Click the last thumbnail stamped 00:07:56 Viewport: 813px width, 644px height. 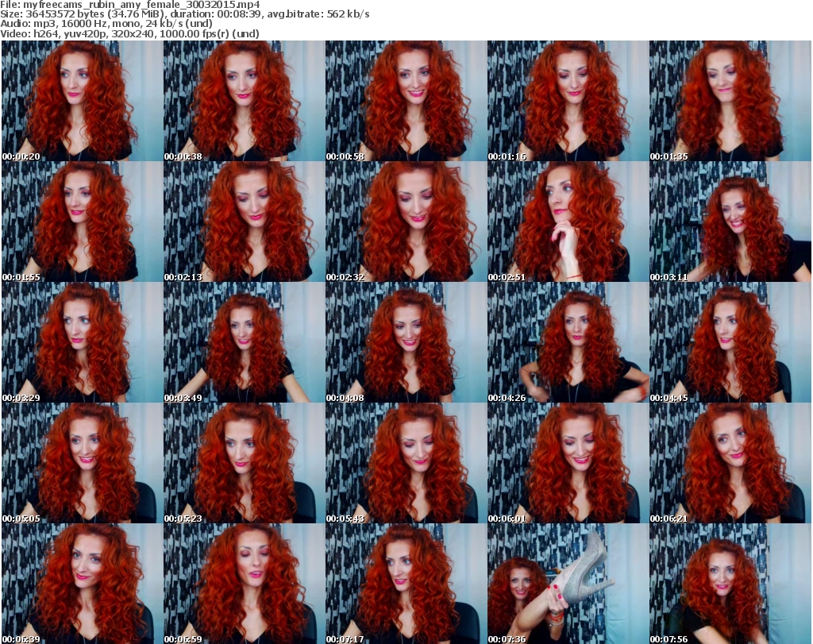coord(730,584)
